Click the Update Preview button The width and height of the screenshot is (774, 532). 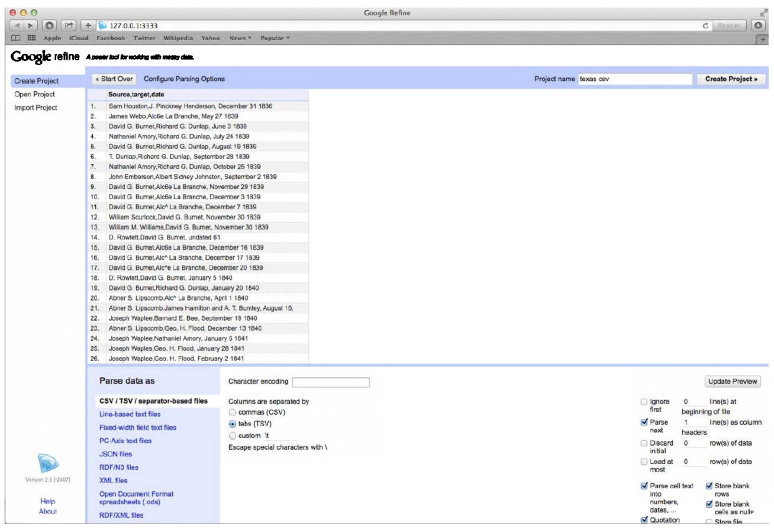pyautogui.click(x=733, y=382)
